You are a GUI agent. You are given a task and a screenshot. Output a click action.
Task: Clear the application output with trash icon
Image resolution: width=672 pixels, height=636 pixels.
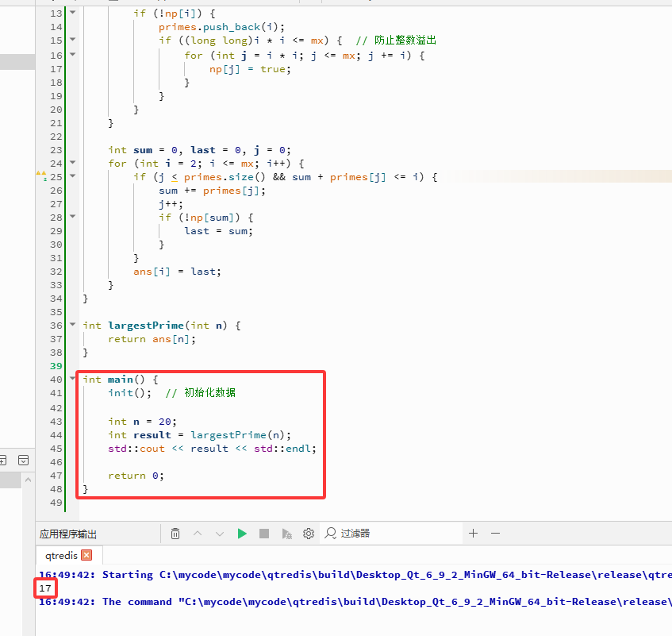click(175, 534)
